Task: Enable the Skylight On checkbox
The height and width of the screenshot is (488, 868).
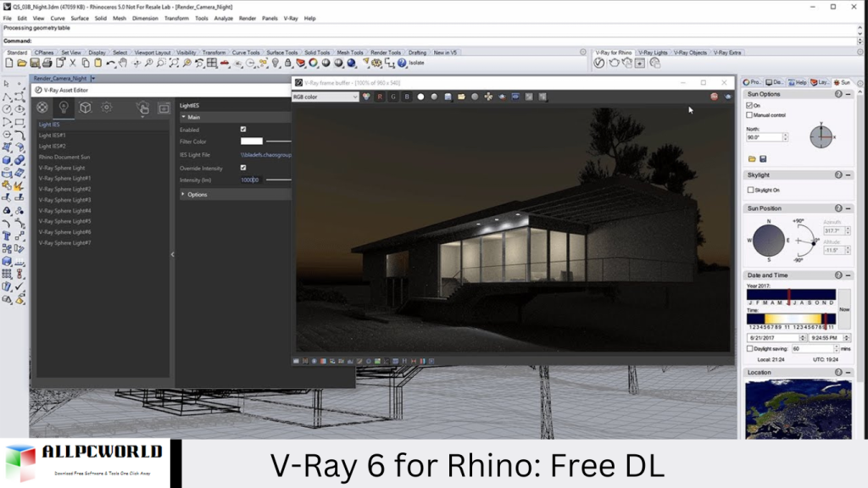Action: tap(751, 190)
